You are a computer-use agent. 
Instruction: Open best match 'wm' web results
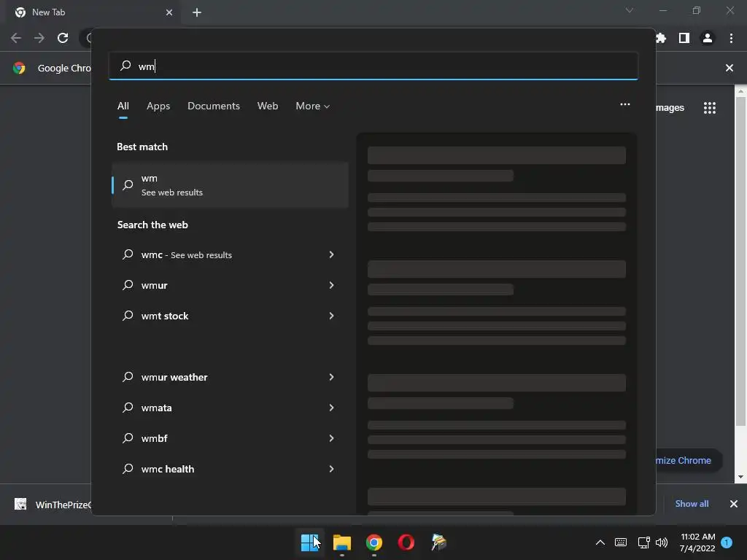(x=230, y=184)
